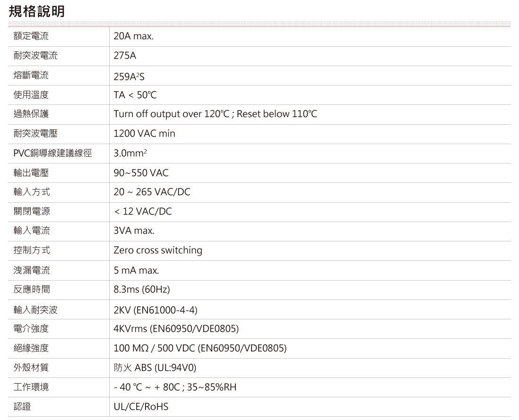The height and width of the screenshot is (420, 519).
Task: Click the 259A²S fusing current value
Action: point(129,76)
